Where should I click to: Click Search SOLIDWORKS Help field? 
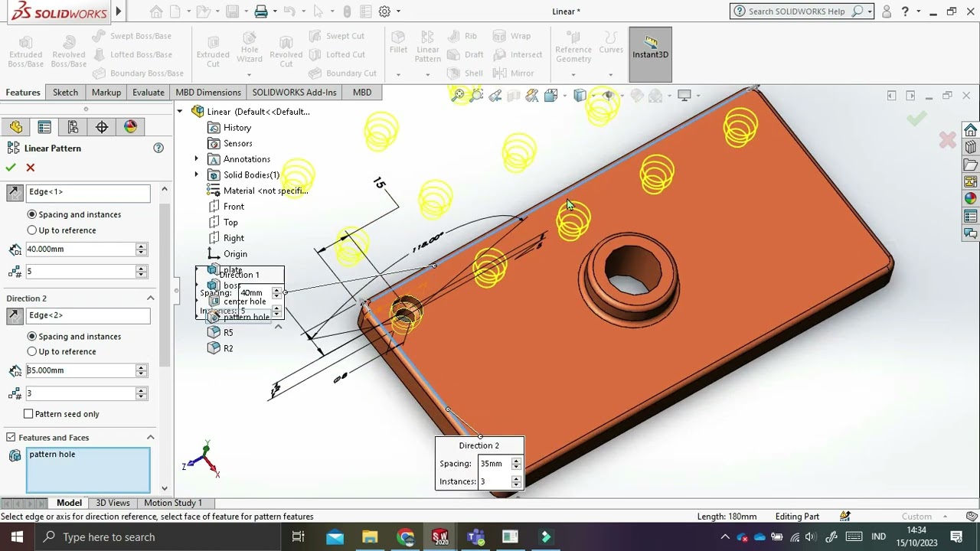[x=796, y=11]
